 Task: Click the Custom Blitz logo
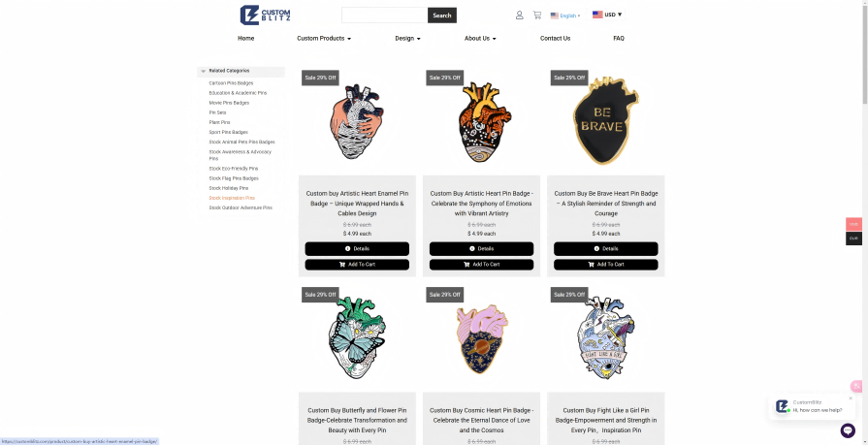click(265, 15)
